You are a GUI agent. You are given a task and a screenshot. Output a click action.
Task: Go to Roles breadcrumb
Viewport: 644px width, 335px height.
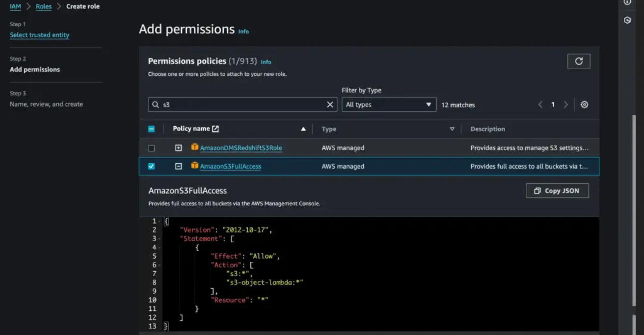(44, 6)
